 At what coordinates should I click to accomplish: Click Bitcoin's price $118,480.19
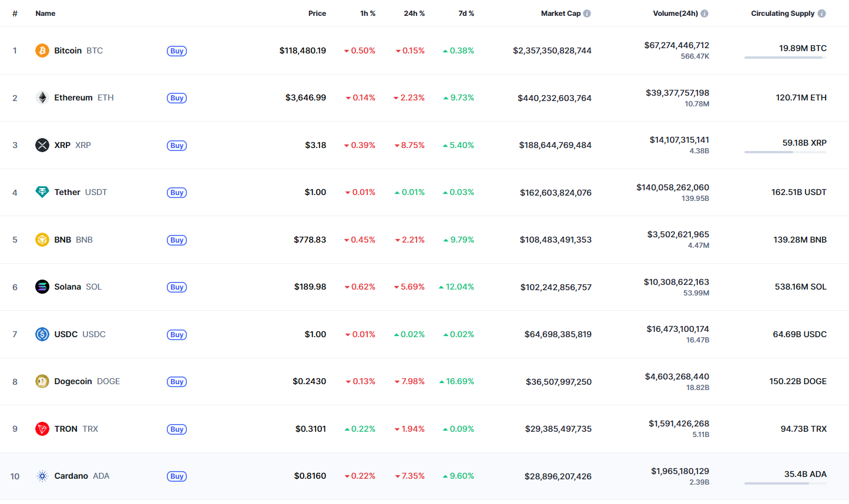coord(303,51)
